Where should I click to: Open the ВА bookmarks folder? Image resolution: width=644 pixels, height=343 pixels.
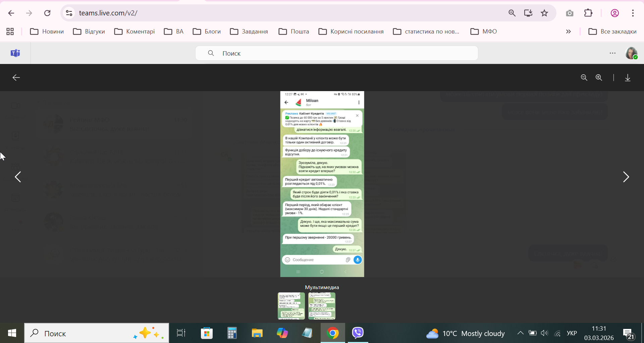tap(174, 31)
